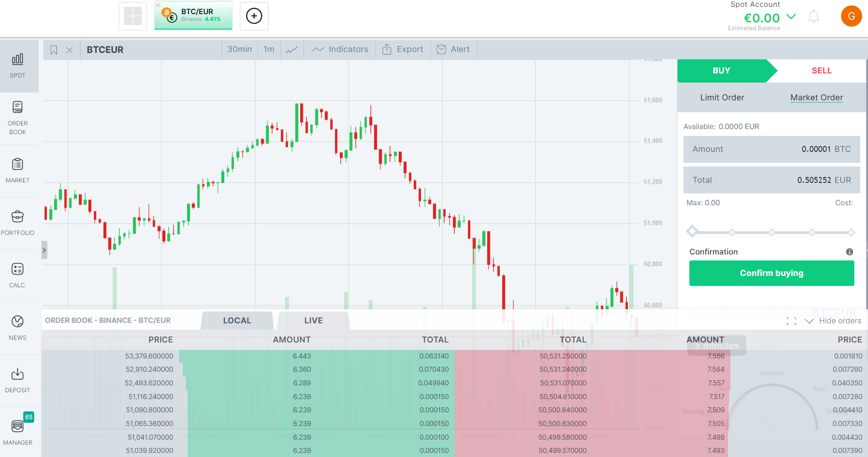This screenshot has height=457, width=868.
Task: Select Market Order type
Action: tap(817, 98)
